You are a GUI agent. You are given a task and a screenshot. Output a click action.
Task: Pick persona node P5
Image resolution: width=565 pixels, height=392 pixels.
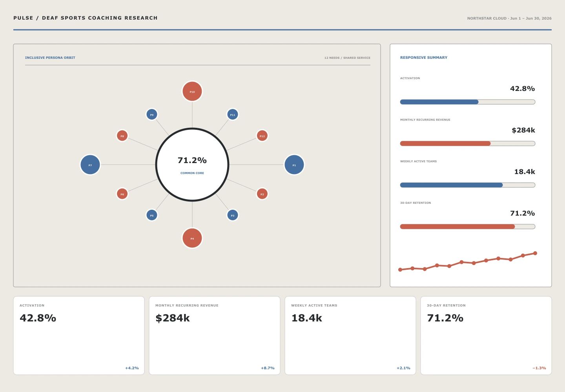click(x=152, y=215)
